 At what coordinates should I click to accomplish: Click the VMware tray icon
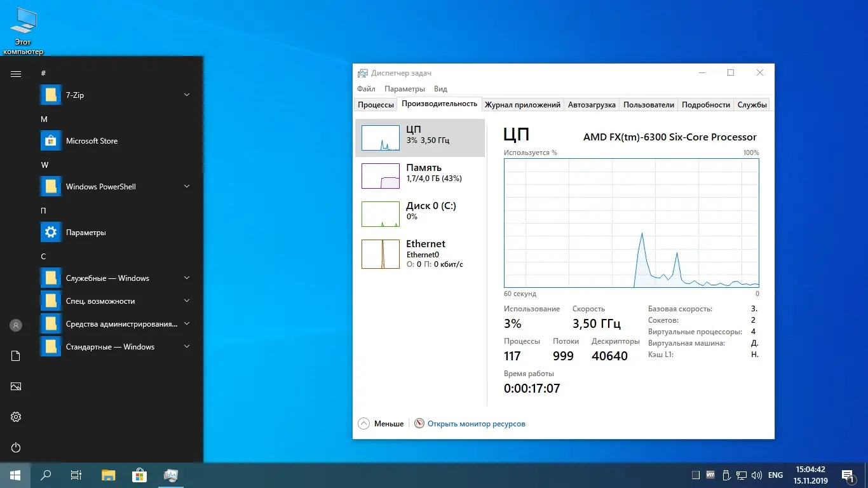point(710,475)
